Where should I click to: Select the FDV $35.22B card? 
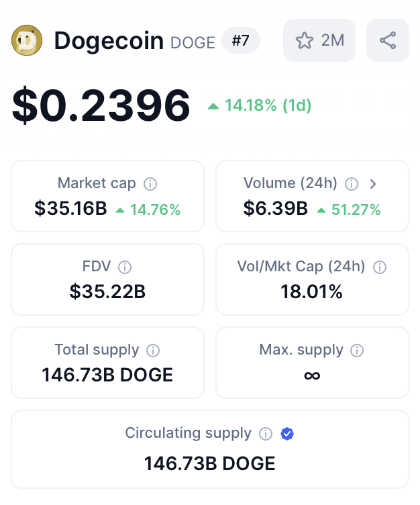click(107, 279)
